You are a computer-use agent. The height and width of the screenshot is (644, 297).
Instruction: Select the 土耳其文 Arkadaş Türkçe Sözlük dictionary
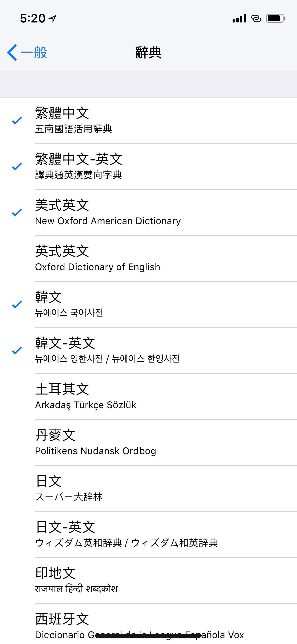148,397
